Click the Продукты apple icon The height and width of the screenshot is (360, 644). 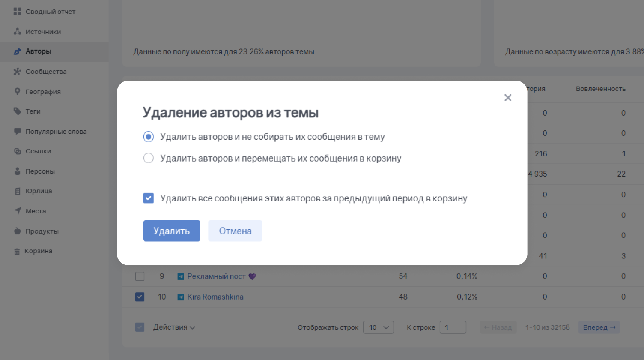[x=17, y=231]
